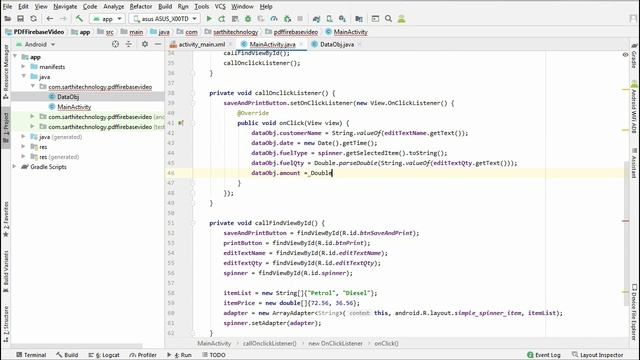Hide the Project panel with minus icon
The width and height of the screenshot is (640, 360).
pyautogui.click(x=158, y=44)
